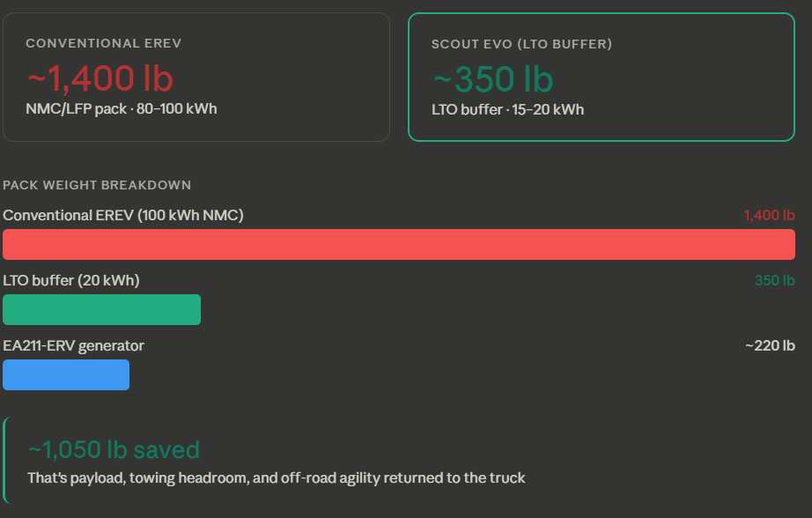Click the "EA211-ERV generator" row label
Screen dimensions: 812x518
point(74,345)
